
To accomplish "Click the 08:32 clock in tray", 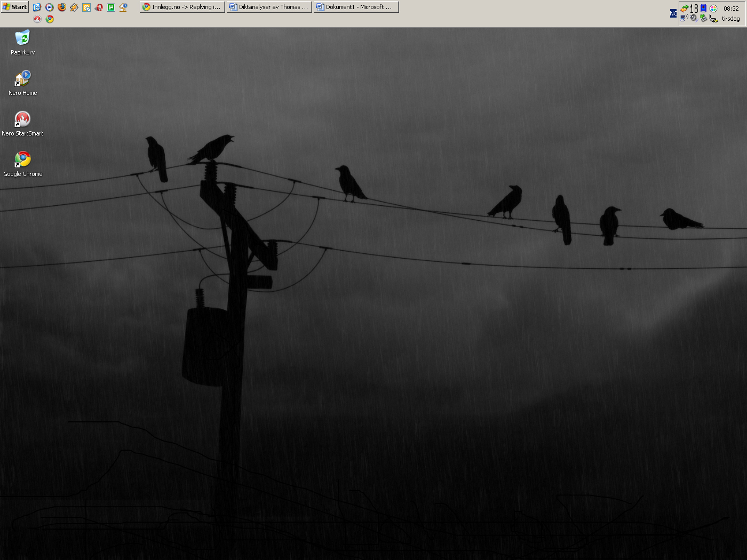I will tap(731, 9).
